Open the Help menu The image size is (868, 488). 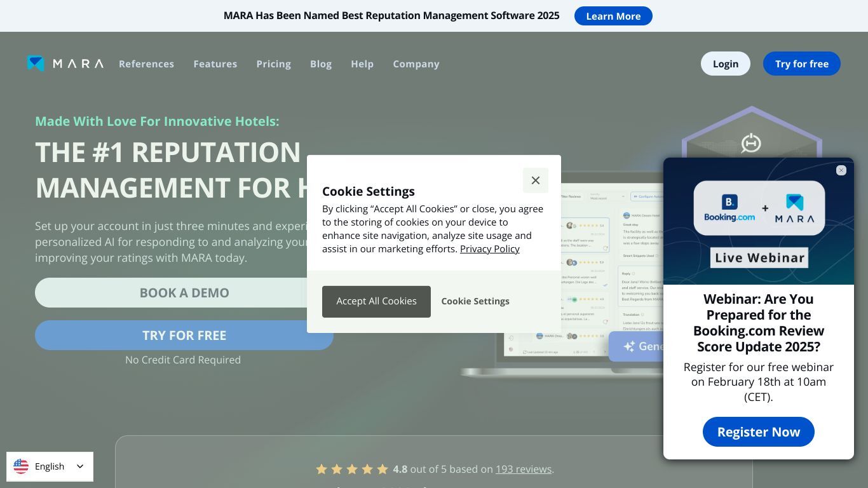362,64
